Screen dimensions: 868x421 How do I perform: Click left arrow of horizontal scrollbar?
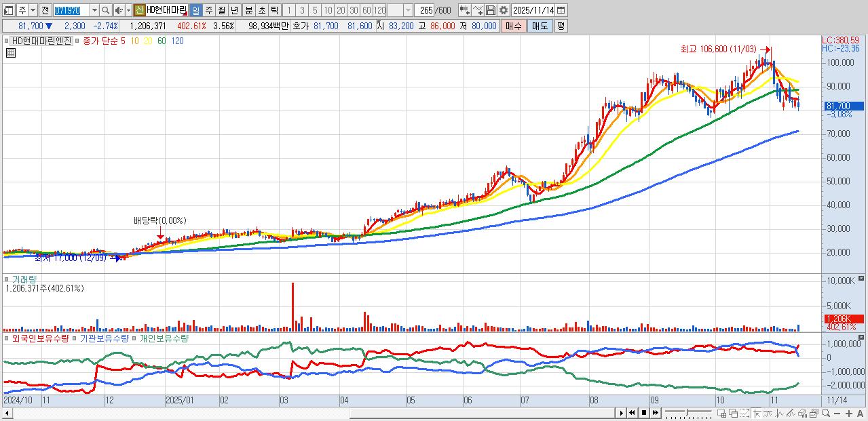(x=6, y=413)
